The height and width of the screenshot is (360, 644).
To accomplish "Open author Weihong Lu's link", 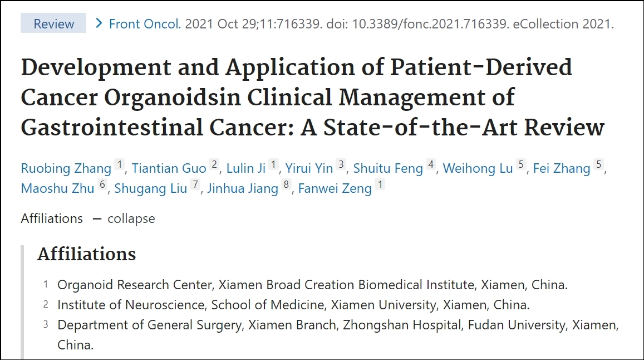I will 478,168.
